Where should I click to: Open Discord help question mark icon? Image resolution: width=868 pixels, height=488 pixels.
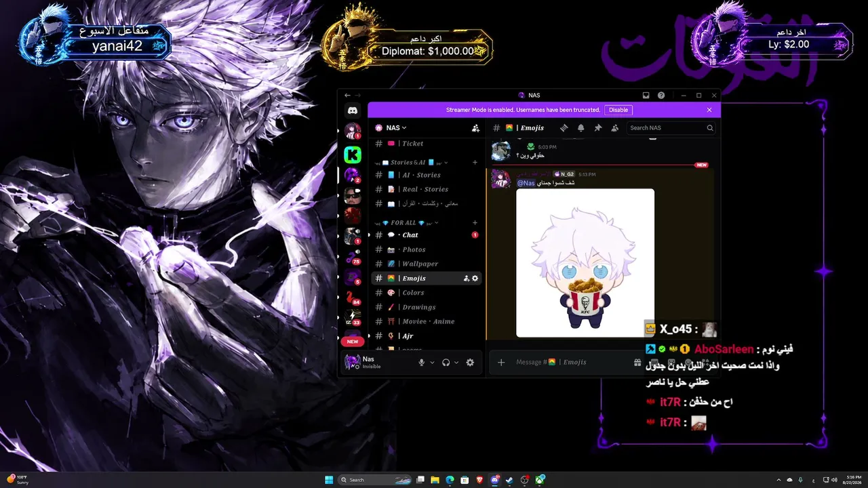tap(661, 96)
